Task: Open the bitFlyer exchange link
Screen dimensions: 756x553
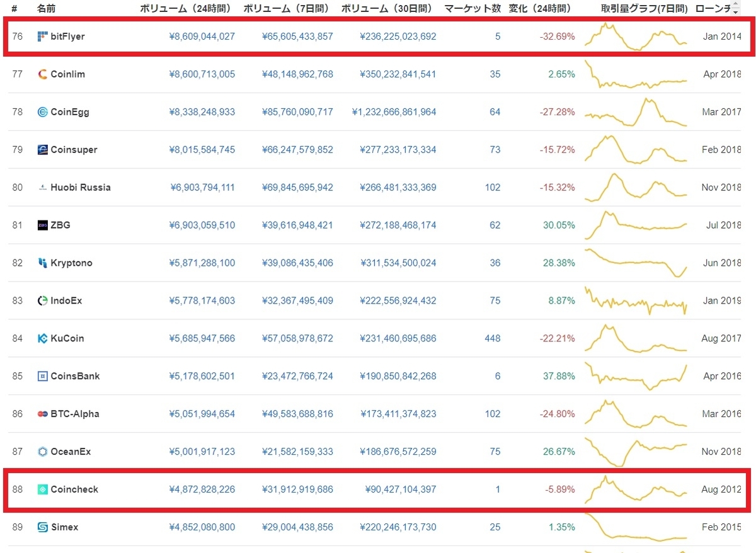Action: click(67, 37)
